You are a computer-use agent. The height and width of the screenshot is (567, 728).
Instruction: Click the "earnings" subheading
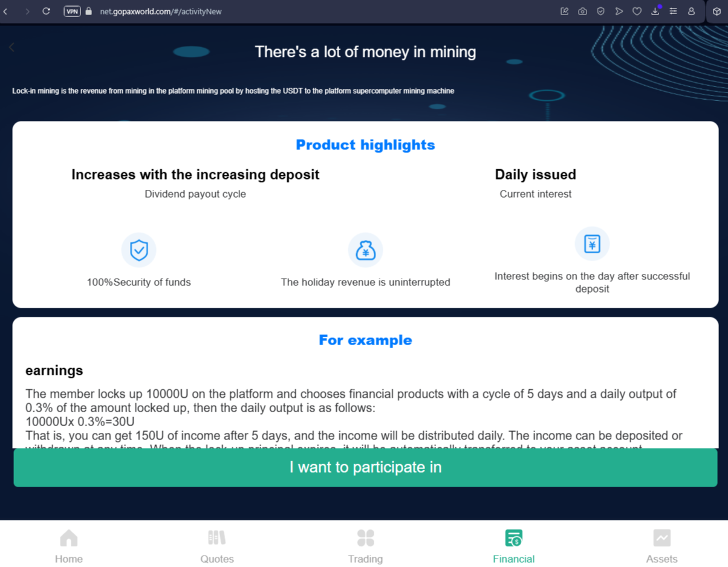point(54,371)
